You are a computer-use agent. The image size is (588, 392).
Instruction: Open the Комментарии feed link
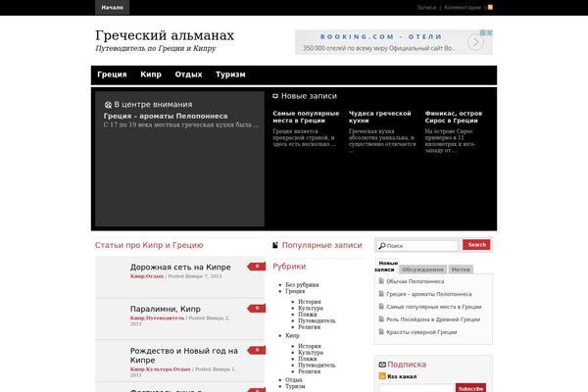click(x=463, y=8)
